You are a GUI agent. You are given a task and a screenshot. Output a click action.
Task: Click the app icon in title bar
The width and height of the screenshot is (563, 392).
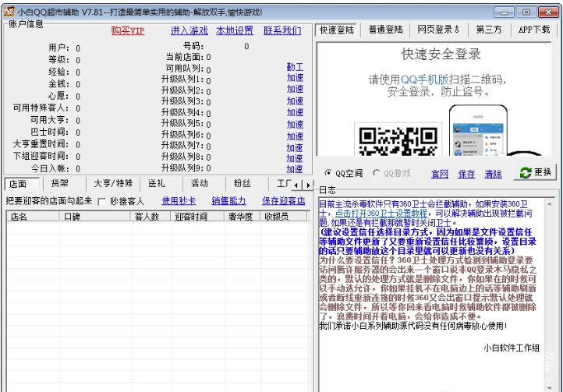click(9, 12)
